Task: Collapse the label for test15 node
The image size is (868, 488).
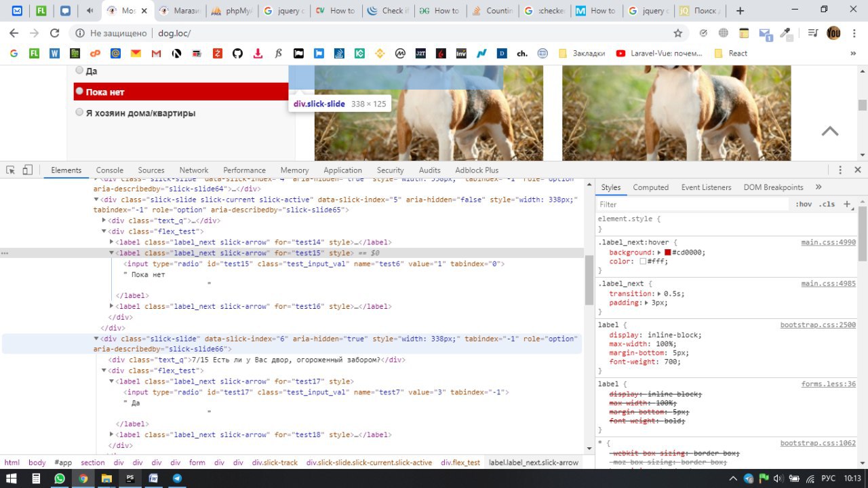Action: tap(112, 253)
